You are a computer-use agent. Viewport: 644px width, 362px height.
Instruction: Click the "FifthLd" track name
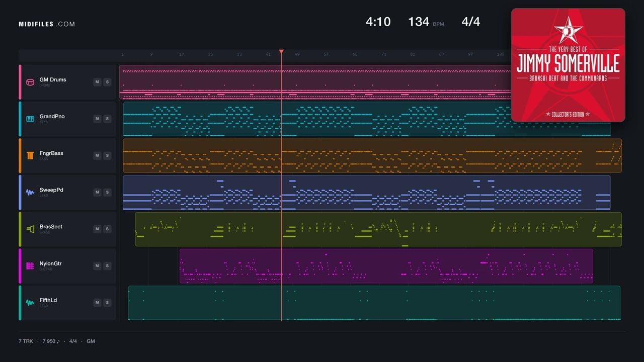[48, 300]
